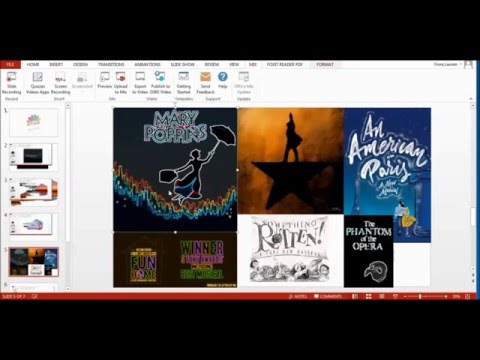
Task: Click the slide editor vertical scrollbar thumb
Action: (473, 217)
